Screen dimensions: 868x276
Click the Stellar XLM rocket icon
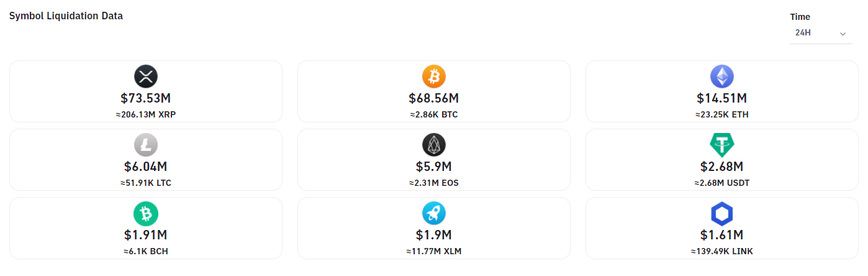[x=434, y=213]
